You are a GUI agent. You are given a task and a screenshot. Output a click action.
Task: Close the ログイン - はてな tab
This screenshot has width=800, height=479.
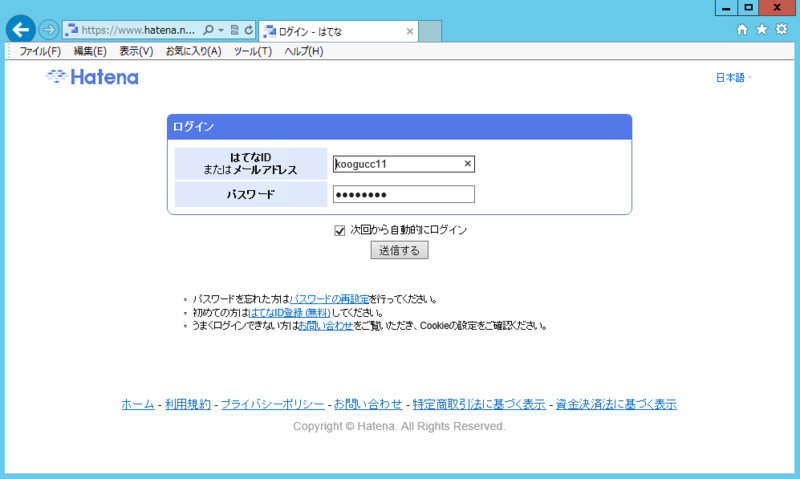click(410, 32)
